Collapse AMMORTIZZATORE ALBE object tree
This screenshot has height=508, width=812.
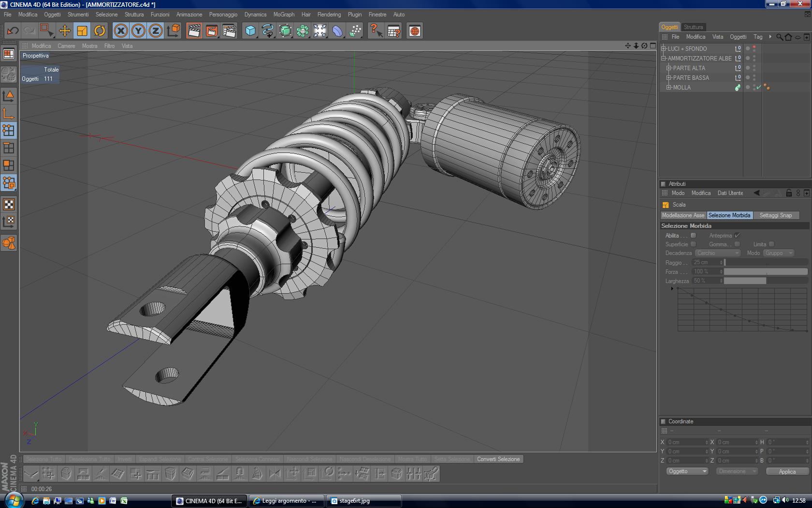[x=664, y=59]
